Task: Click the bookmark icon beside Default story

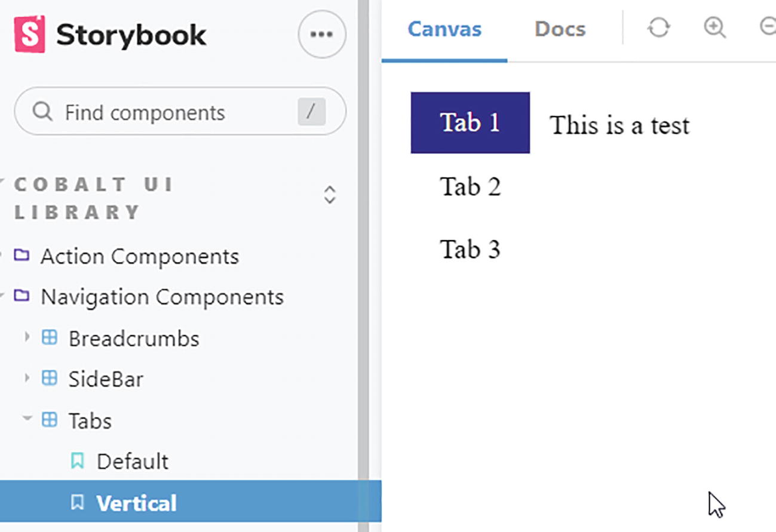Action: (x=77, y=461)
